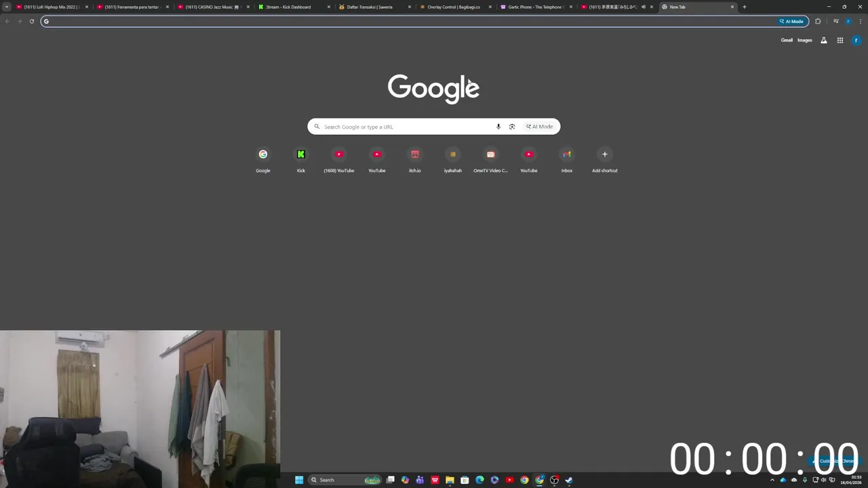Switch to CASINO Jazz Music tab
The image size is (868, 488).
[x=213, y=7]
